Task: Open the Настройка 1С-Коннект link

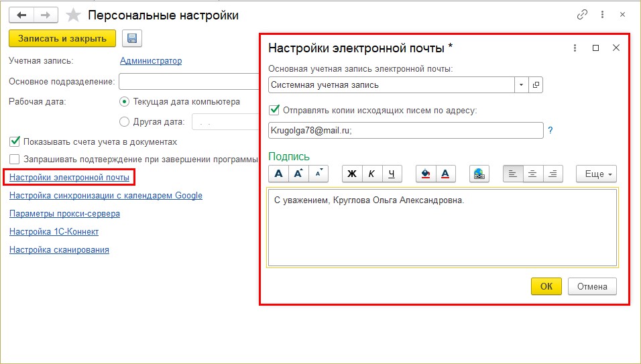Action: pos(54,232)
